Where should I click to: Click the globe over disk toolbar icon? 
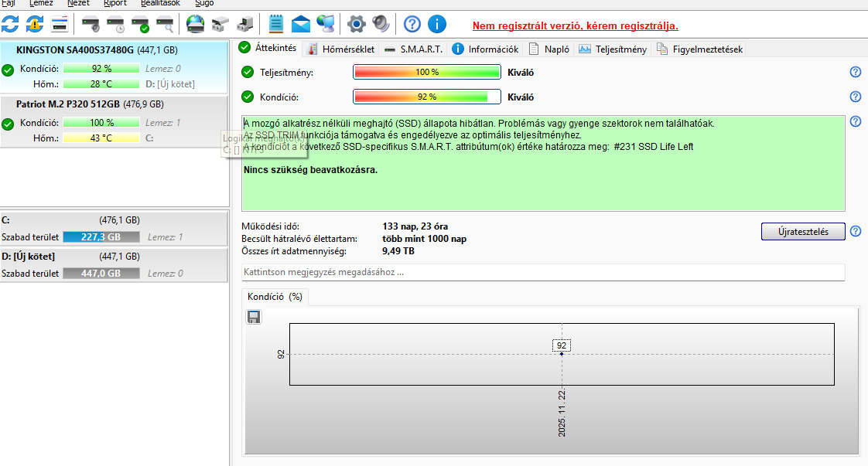[195, 24]
